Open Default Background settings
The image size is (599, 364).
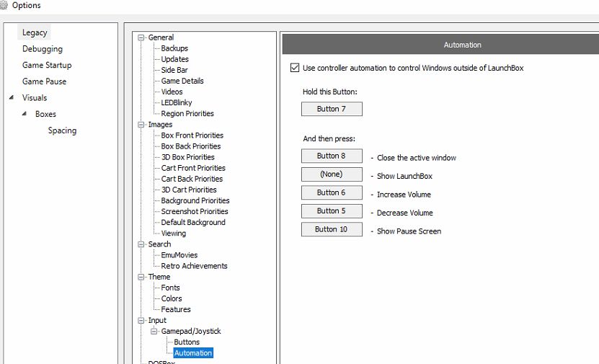click(x=193, y=222)
